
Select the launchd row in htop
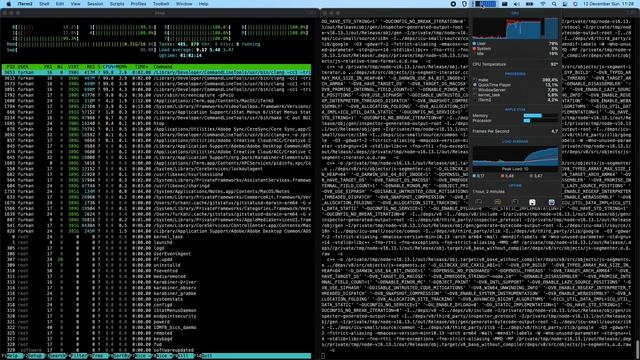pos(157,242)
